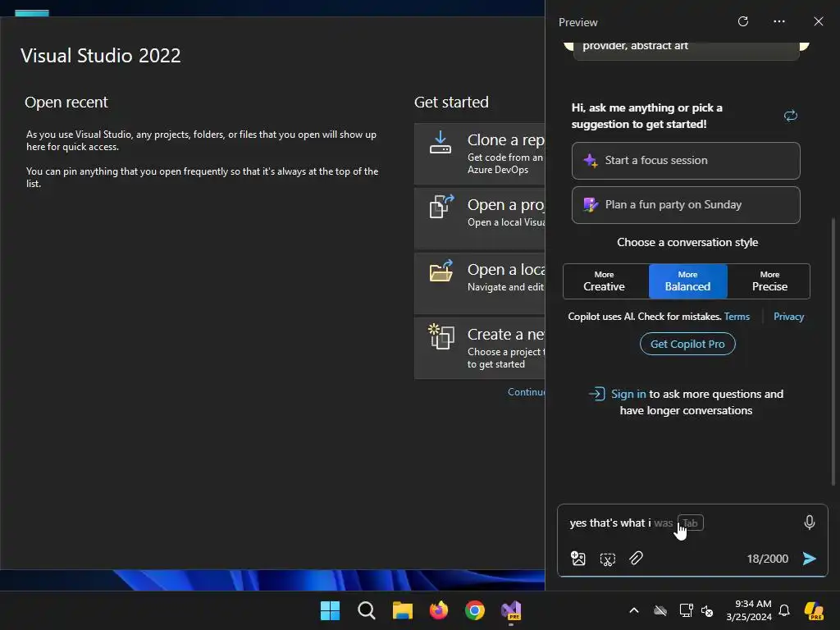Click the Clone a repository download icon
Screen dimensions: 840x630
[x=441, y=143]
